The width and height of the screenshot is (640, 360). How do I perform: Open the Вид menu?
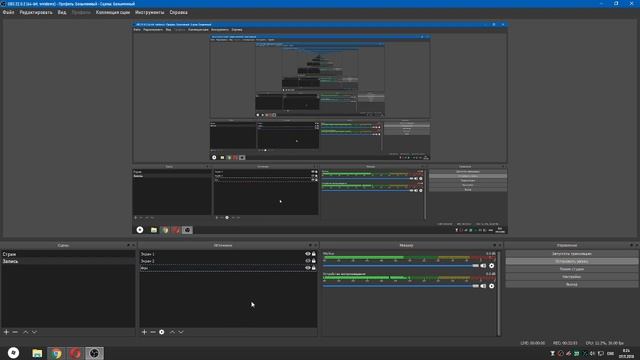click(x=62, y=12)
